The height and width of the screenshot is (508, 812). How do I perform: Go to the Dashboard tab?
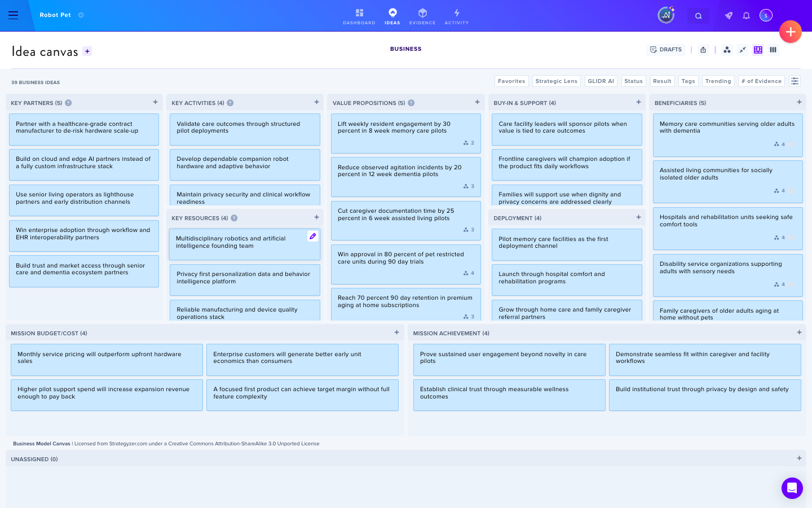[x=359, y=16]
